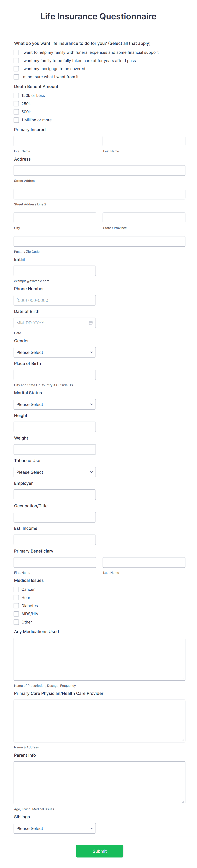The image size is (197, 868).
Task: Click the Email input field
Action: [x=54, y=271]
